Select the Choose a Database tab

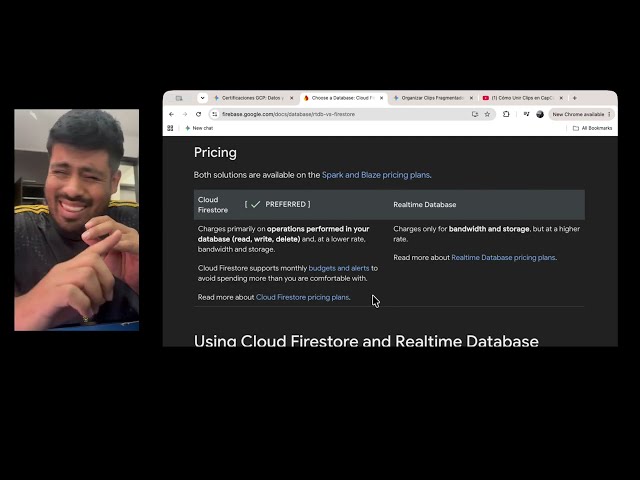(x=343, y=98)
